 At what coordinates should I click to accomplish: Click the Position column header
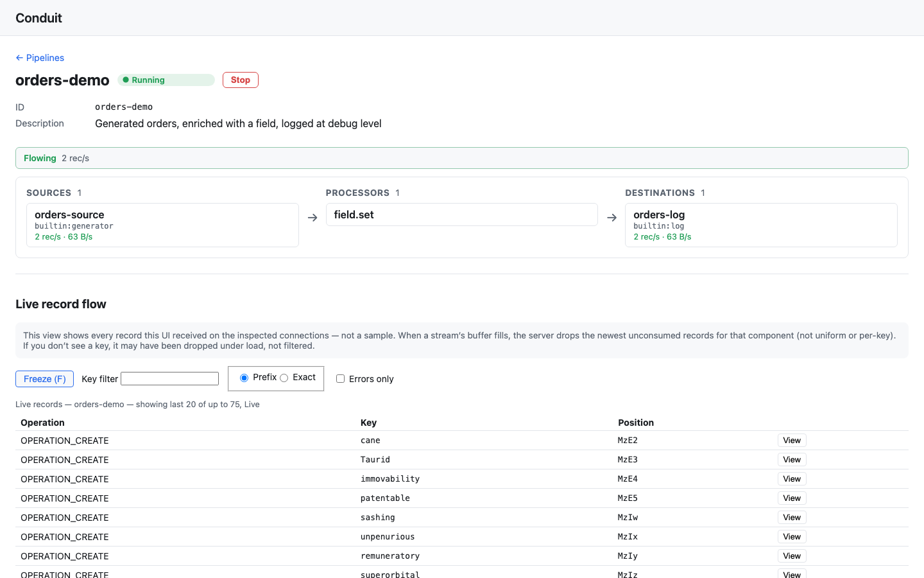[x=636, y=423]
